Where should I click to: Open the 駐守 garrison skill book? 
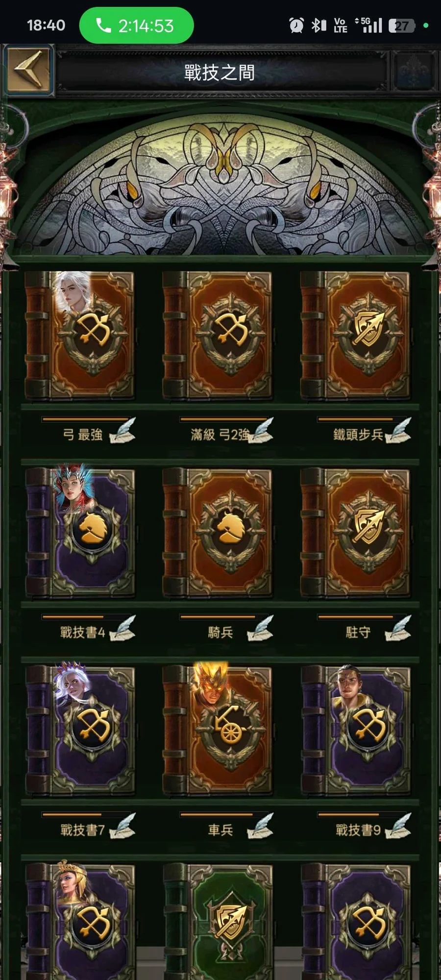356,532
